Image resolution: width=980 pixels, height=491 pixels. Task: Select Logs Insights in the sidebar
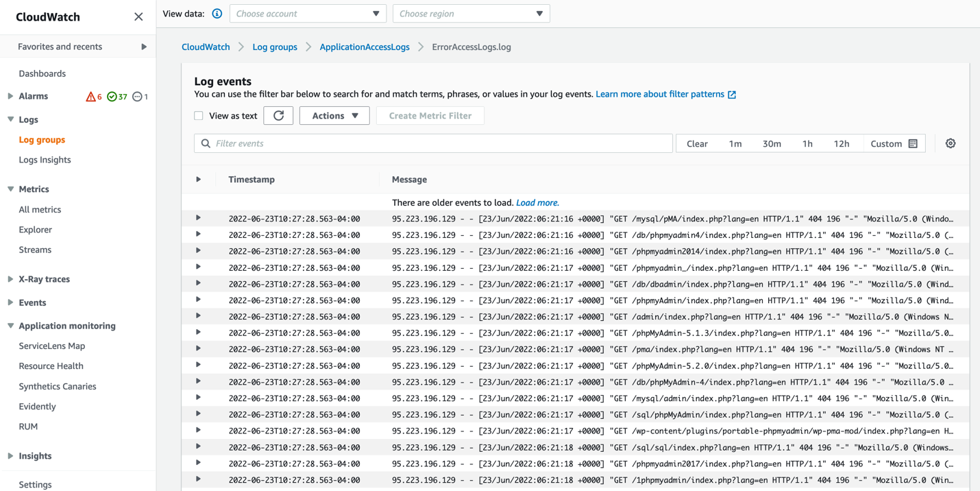coord(45,159)
